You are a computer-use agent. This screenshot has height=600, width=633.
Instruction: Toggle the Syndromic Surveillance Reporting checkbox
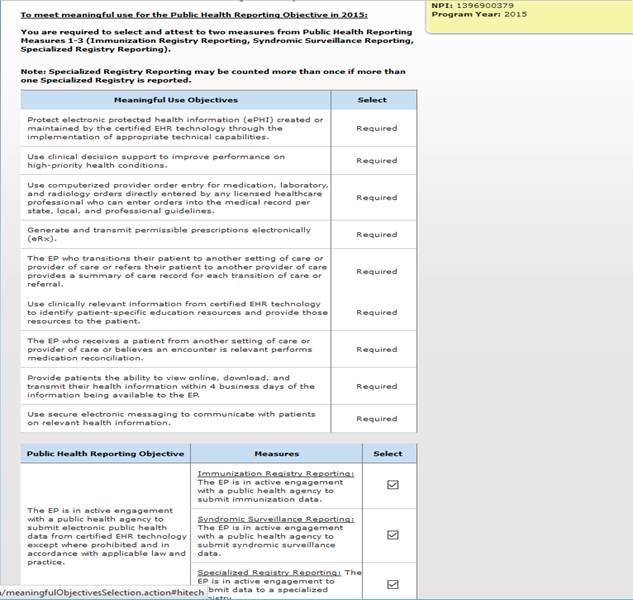392,535
